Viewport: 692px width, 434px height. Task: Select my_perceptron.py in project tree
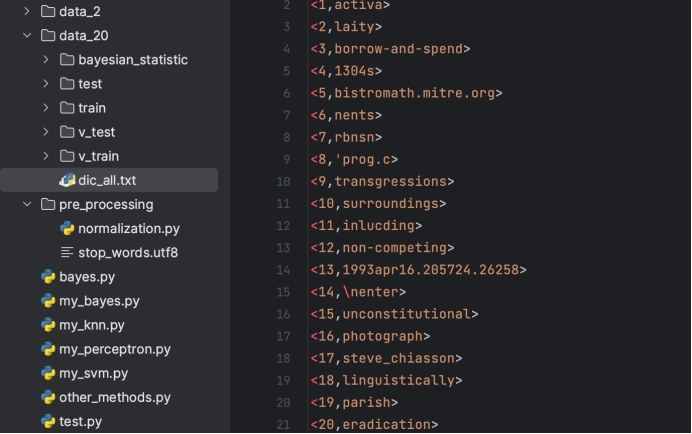(x=114, y=349)
